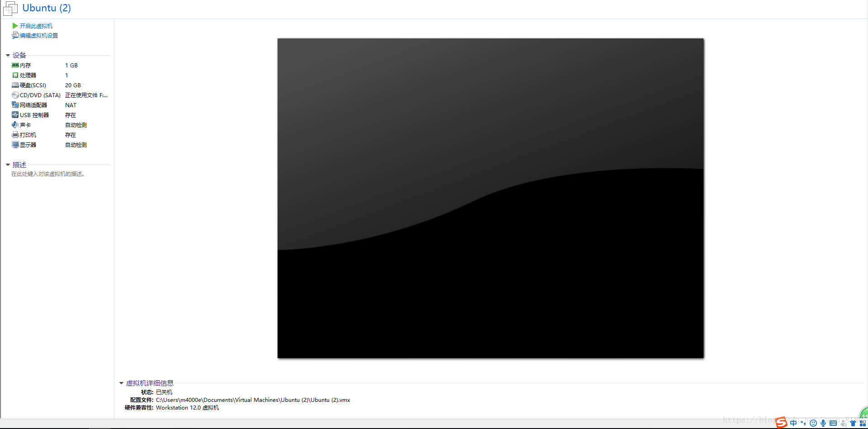Select the printer (打印机) icon
868x429 pixels.
pyautogui.click(x=15, y=135)
